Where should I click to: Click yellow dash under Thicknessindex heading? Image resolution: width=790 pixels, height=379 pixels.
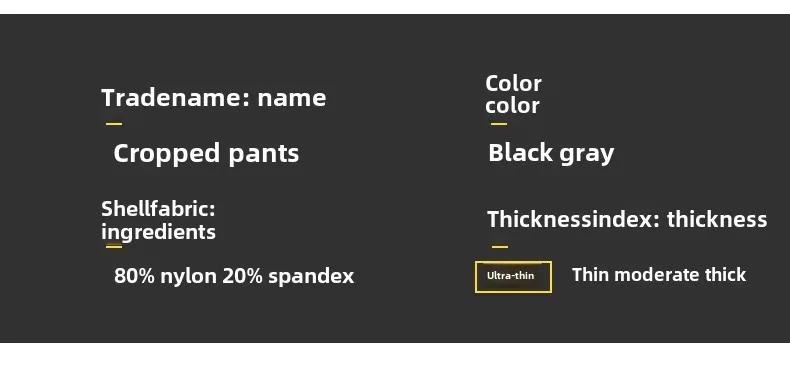[x=500, y=246]
